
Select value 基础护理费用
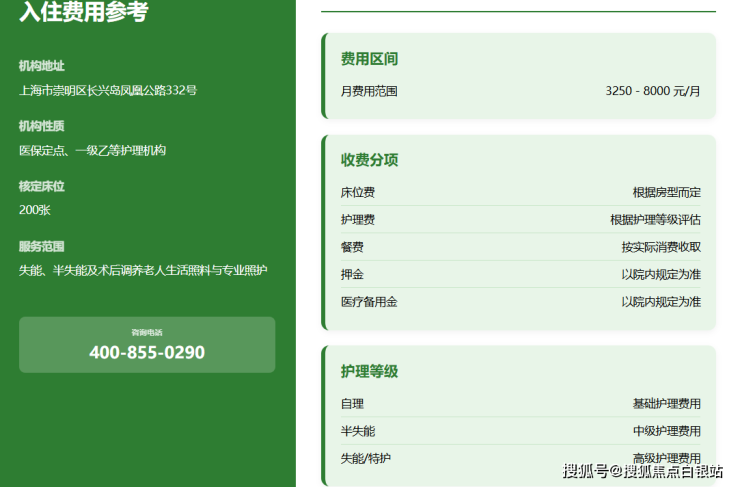(x=667, y=404)
